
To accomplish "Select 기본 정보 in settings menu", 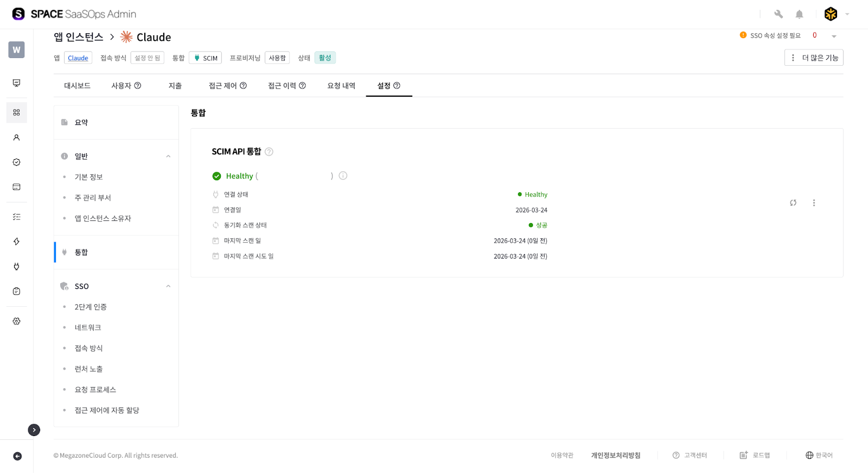I will tap(88, 177).
